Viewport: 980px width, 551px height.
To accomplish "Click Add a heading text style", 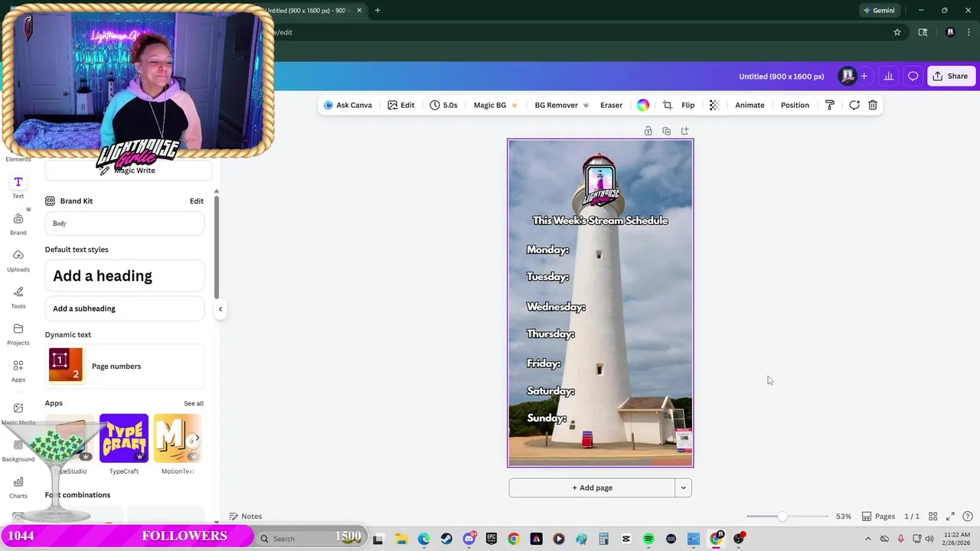I will 124,275.
